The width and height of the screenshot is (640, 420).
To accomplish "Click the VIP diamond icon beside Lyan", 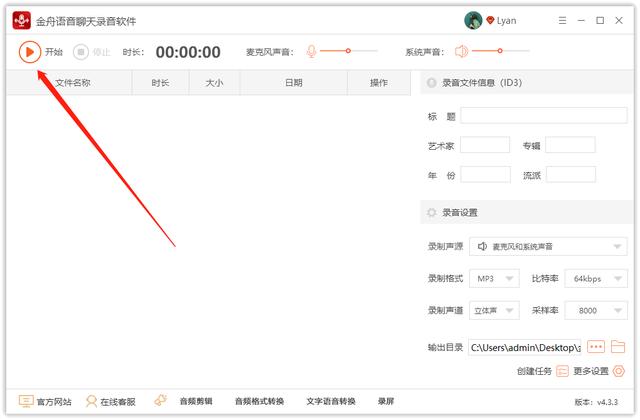I will click(490, 20).
